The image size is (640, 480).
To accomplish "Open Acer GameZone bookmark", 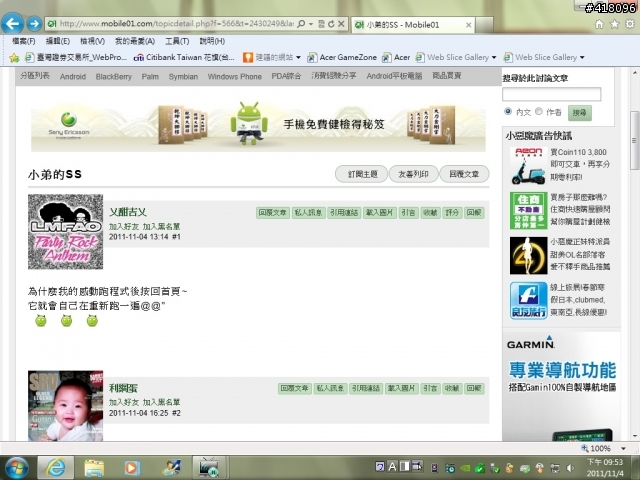I will tap(342, 58).
